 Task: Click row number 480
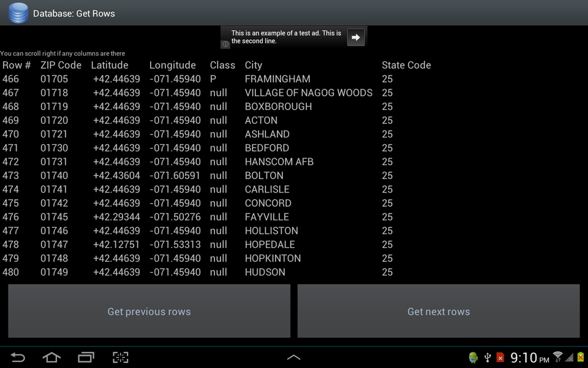(x=10, y=272)
